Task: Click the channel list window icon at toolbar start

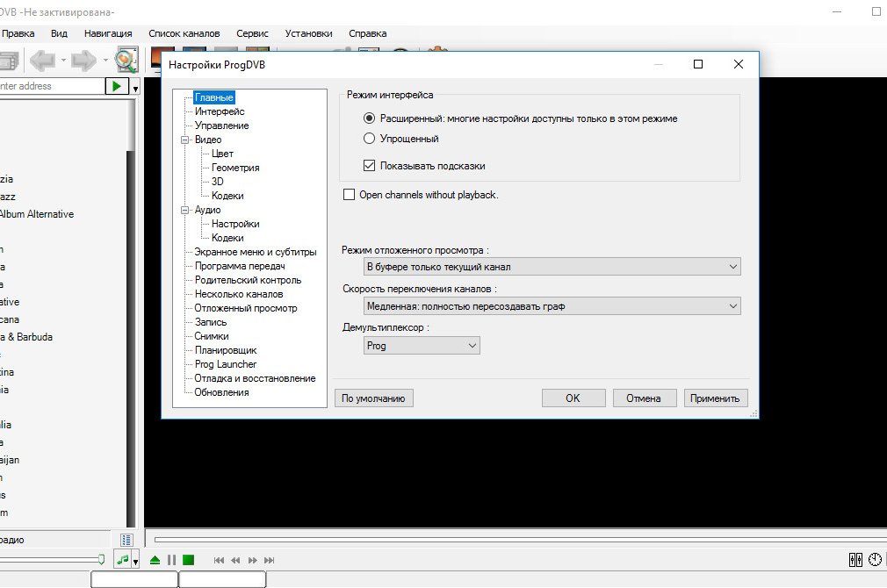Action: 9,60
